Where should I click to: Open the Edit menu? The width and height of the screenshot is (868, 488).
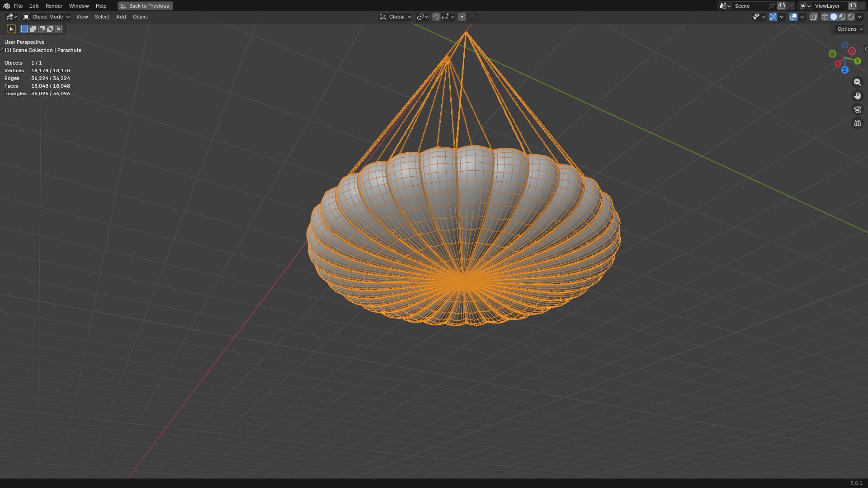click(34, 6)
